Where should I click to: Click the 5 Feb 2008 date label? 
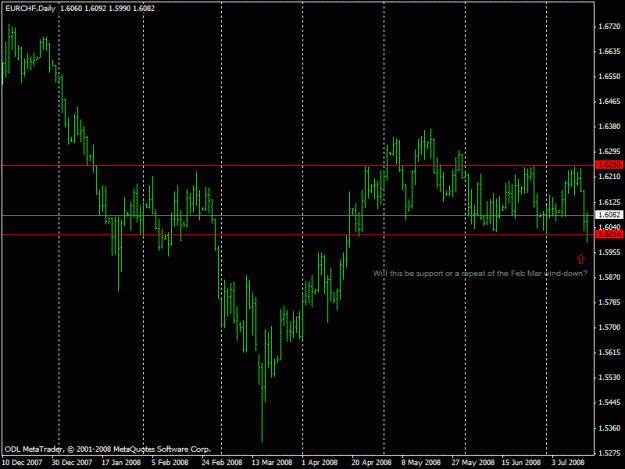pyautogui.click(x=170, y=462)
